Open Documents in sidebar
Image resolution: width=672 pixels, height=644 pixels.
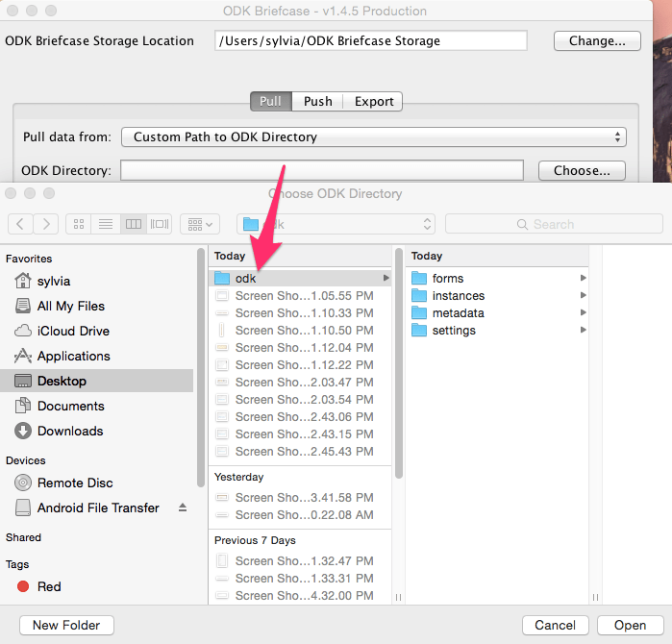(96, 406)
